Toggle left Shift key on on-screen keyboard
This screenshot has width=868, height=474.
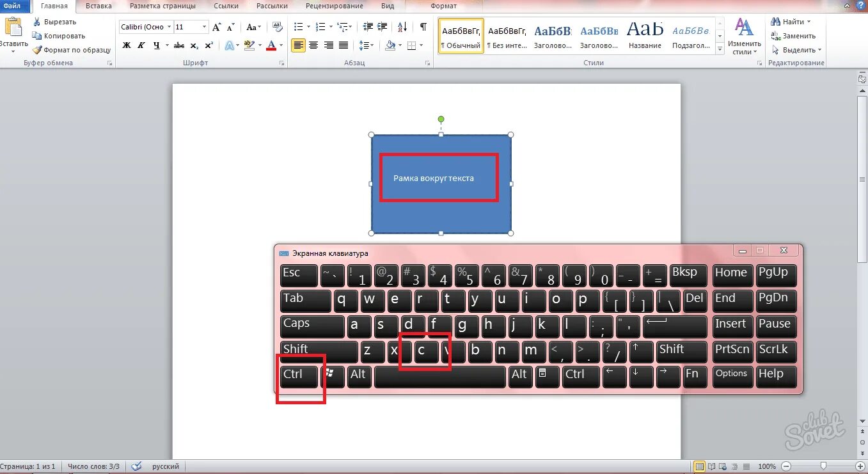point(319,352)
